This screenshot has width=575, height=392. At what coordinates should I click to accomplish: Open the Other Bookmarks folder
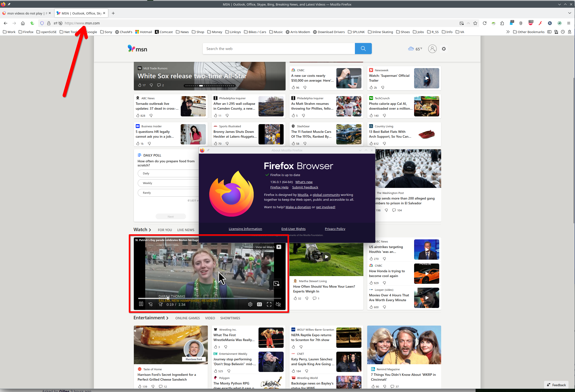coord(528,32)
